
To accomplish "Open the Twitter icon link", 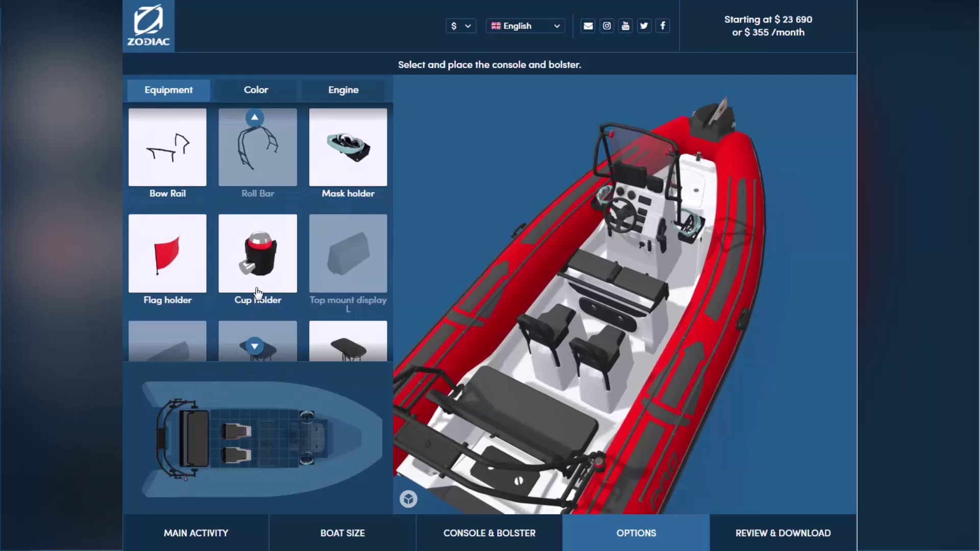I will pos(644,26).
